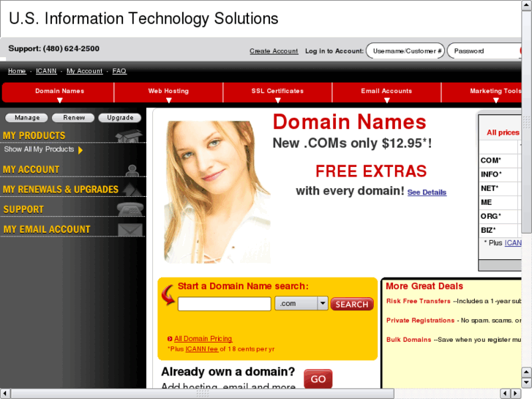The height and width of the screenshot is (399, 532).
Task: Open MY RENEWALS & UPGRADES section
Action: click(x=61, y=190)
